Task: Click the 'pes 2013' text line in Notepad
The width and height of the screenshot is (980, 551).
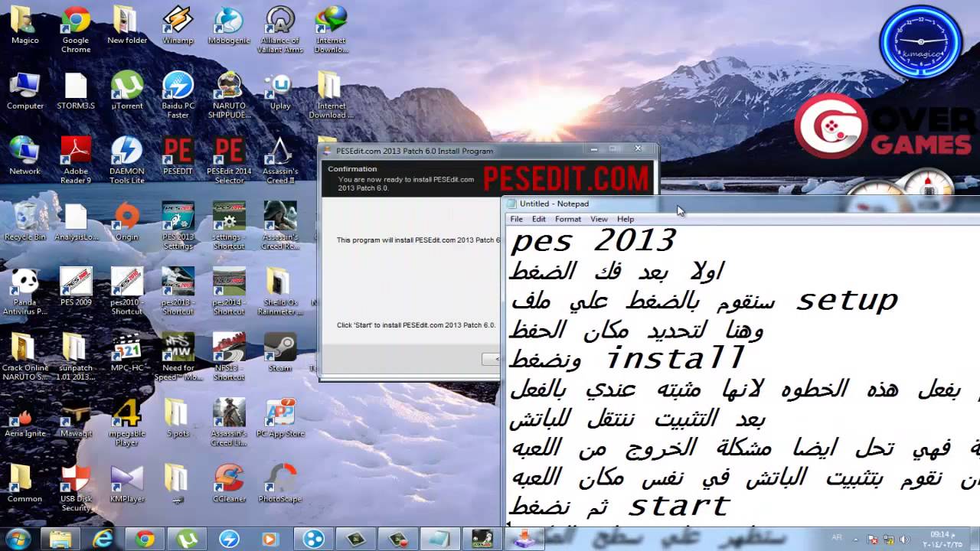Action: point(593,241)
